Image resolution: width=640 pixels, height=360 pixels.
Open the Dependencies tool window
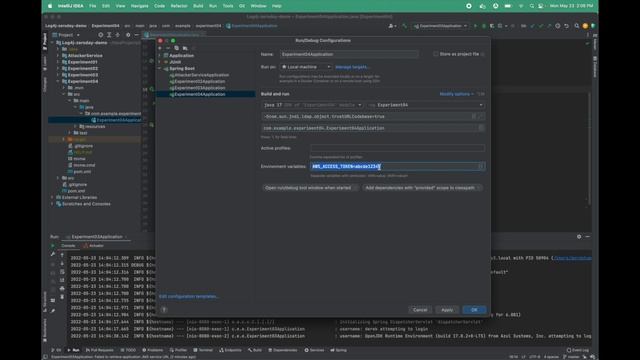[x=283, y=350]
